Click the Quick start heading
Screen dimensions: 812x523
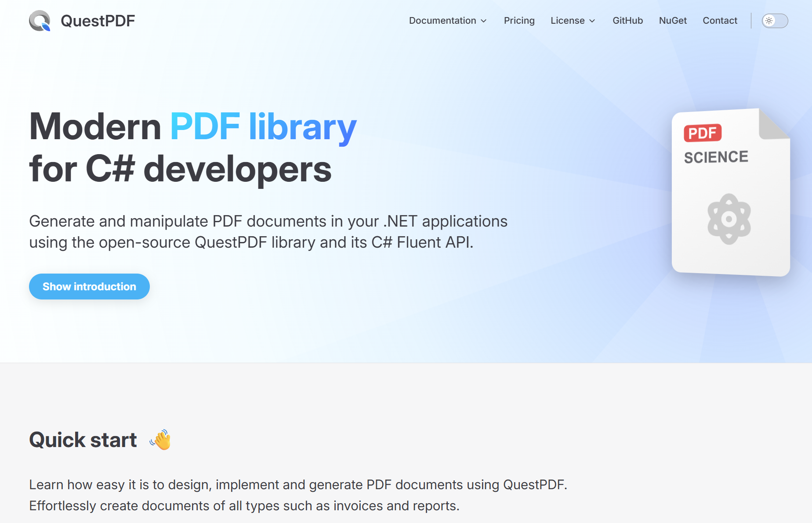tap(83, 440)
